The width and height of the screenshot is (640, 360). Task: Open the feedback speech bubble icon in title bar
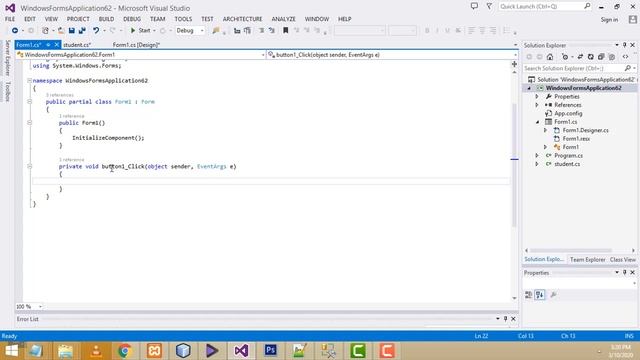pos(474,6)
